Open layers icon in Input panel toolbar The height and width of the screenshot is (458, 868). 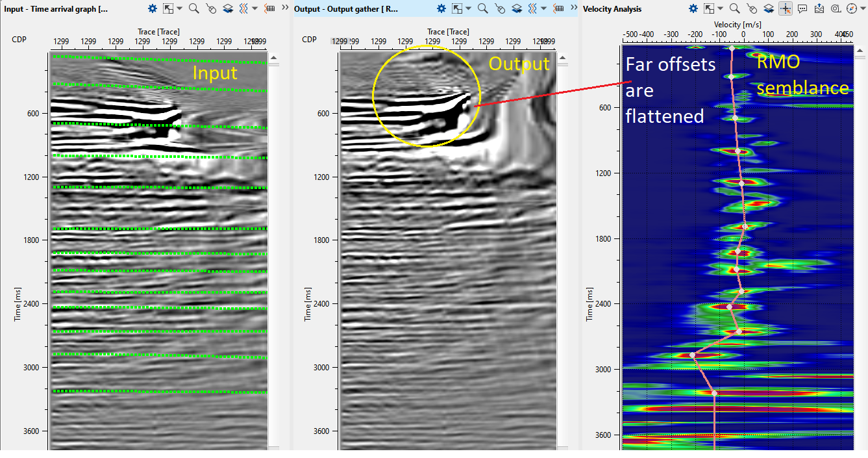pyautogui.click(x=228, y=8)
